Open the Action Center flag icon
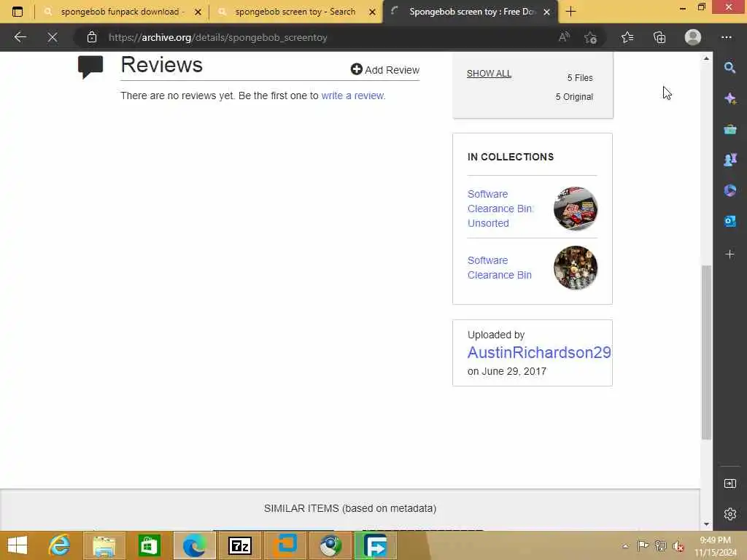 (643, 545)
